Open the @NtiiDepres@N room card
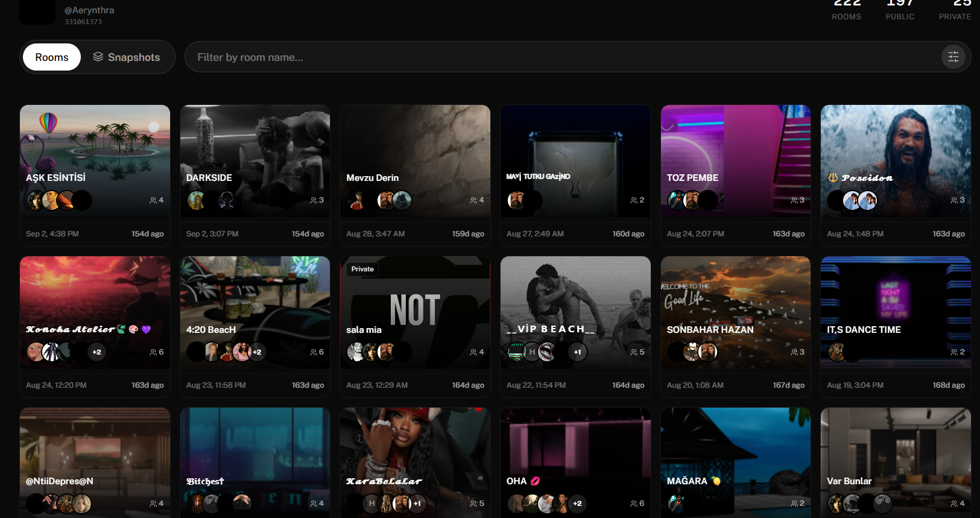 click(95, 463)
